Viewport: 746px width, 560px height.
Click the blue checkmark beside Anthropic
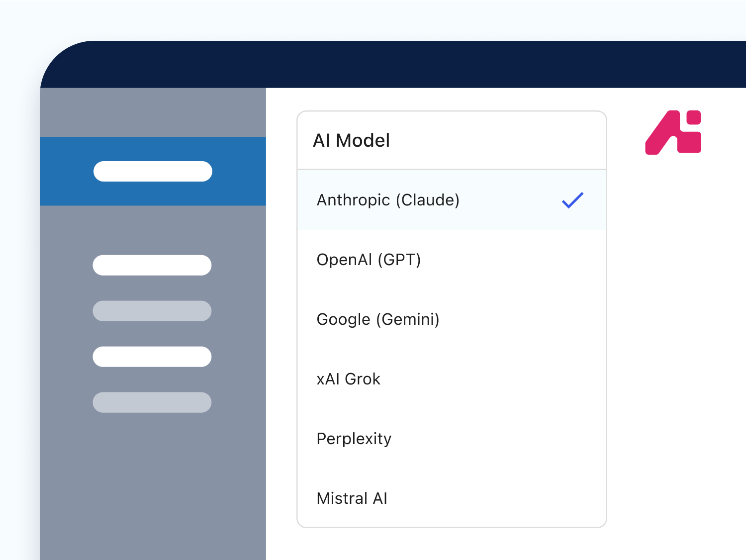[572, 200]
